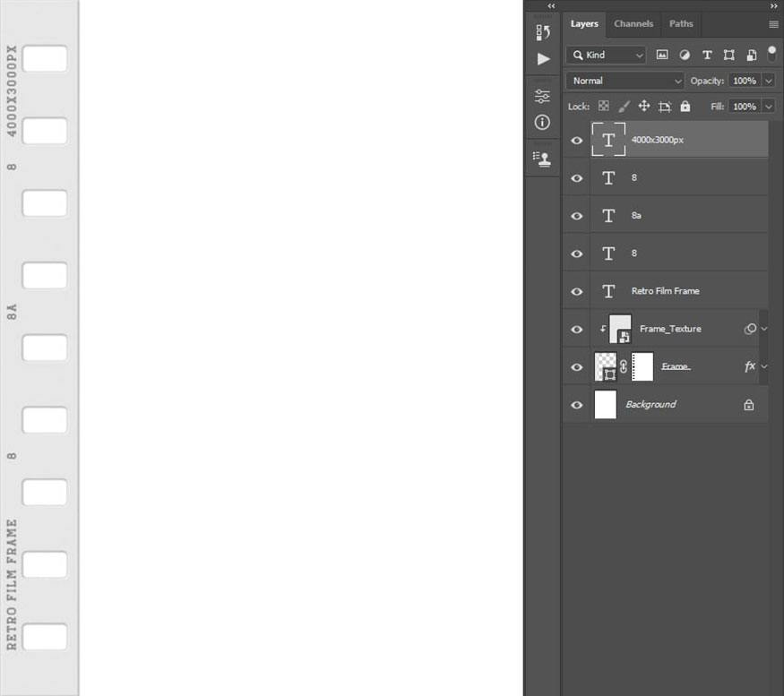Open the Kind filter dropdown

[x=606, y=55]
